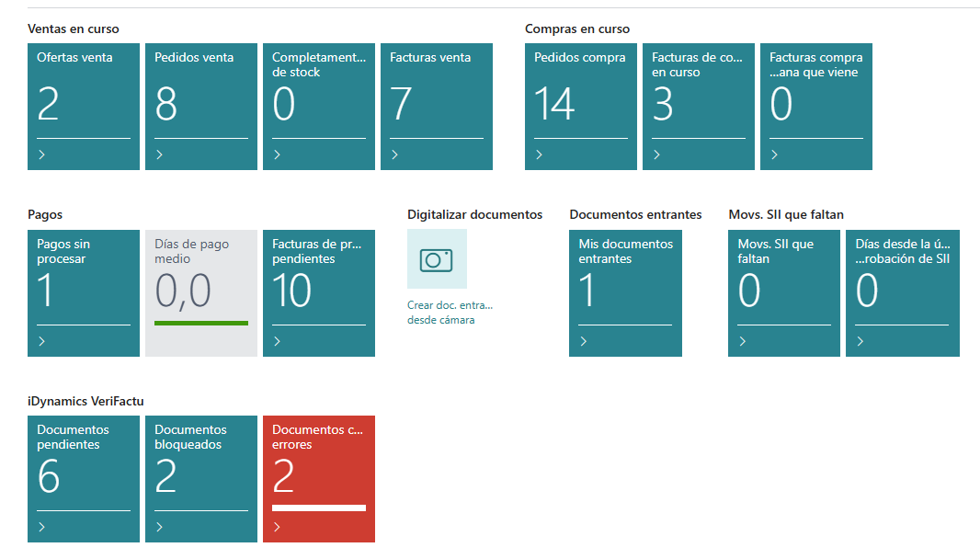
Task: Click chevron arrow on Facturas venta tile
Action: 395,155
